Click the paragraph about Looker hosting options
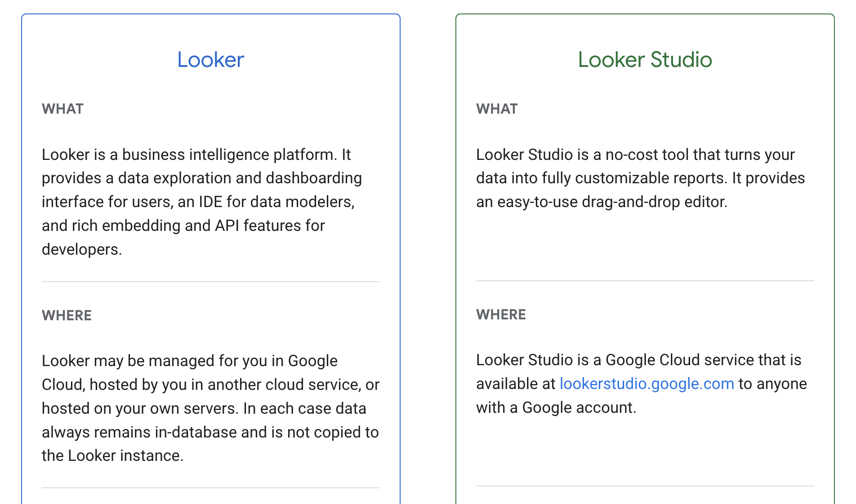The width and height of the screenshot is (856, 504). click(x=210, y=408)
